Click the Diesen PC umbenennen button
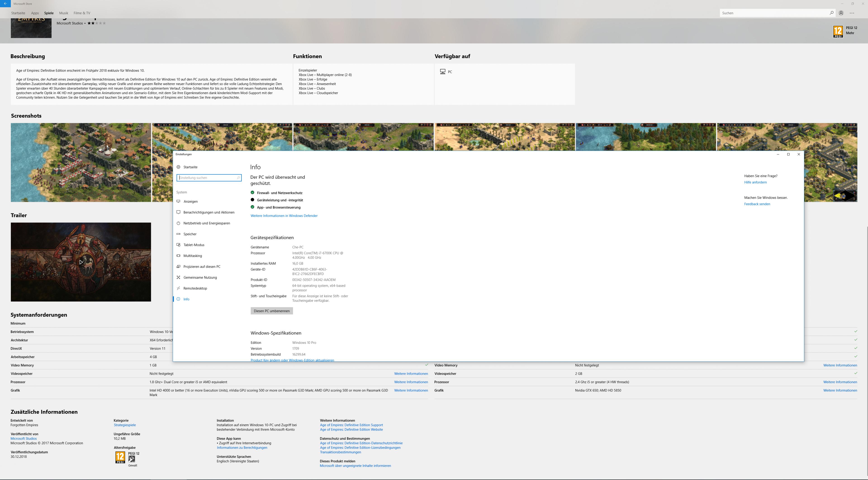 pos(272,311)
